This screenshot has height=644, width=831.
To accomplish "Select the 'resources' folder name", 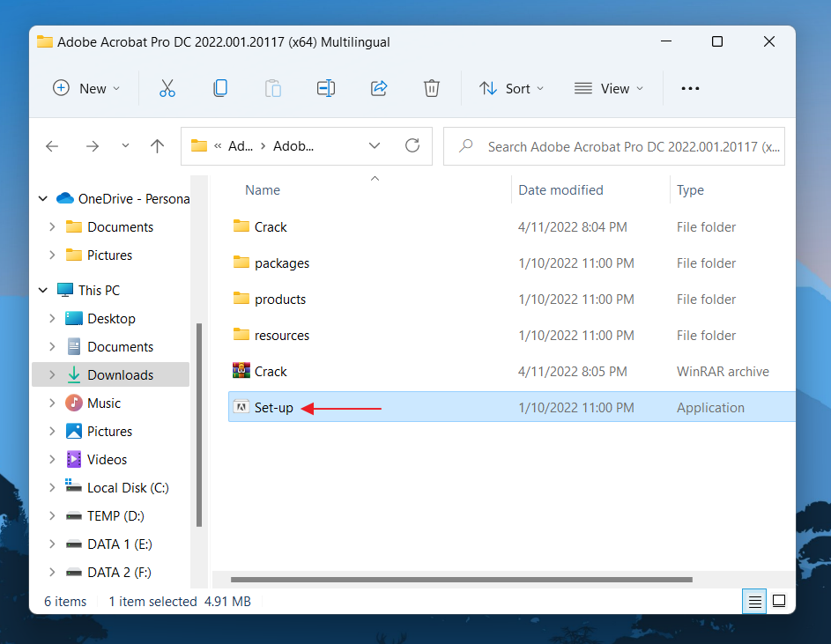I will (281, 336).
